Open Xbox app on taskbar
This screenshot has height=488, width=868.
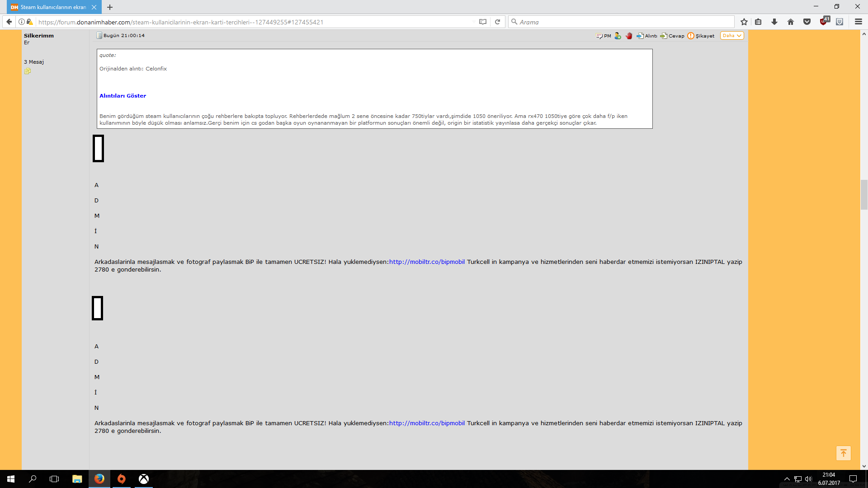[x=143, y=479]
